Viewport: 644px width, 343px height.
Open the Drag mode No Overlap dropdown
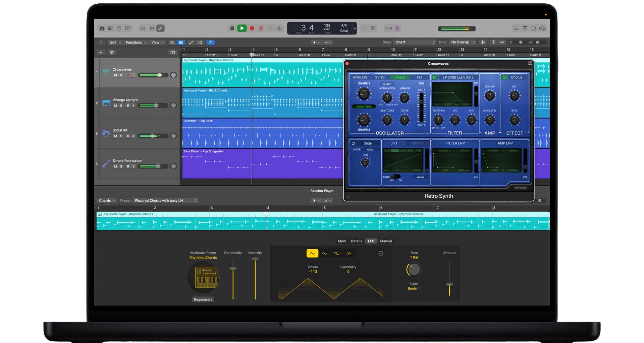pyautogui.click(x=463, y=42)
